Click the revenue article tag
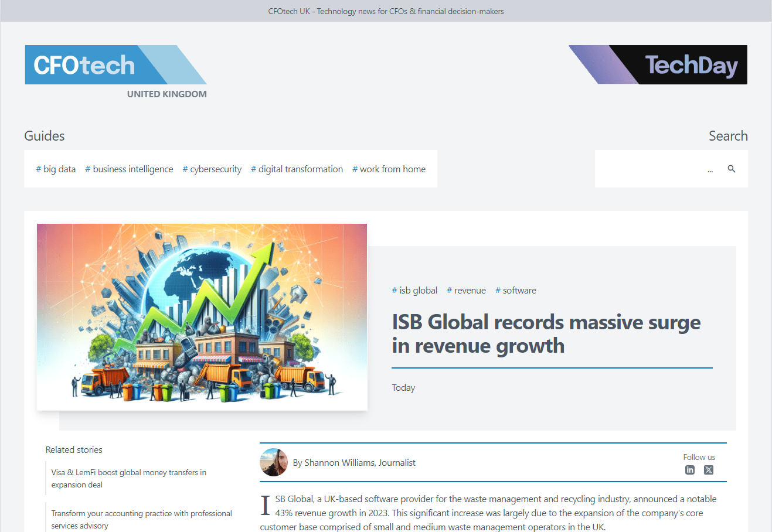The image size is (772, 532). tap(466, 291)
